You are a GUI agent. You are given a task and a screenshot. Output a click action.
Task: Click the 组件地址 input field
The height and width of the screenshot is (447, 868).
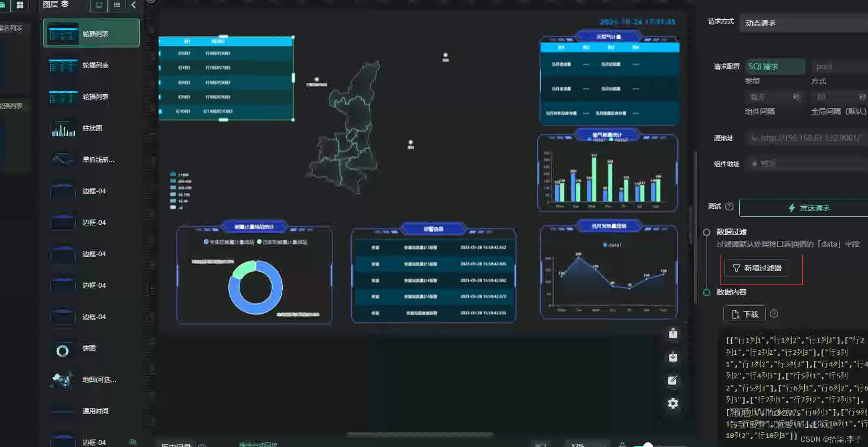tap(807, 164)
